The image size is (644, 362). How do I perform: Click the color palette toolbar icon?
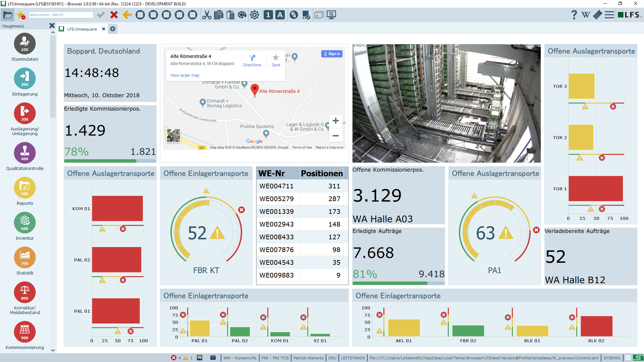point(242,15)
